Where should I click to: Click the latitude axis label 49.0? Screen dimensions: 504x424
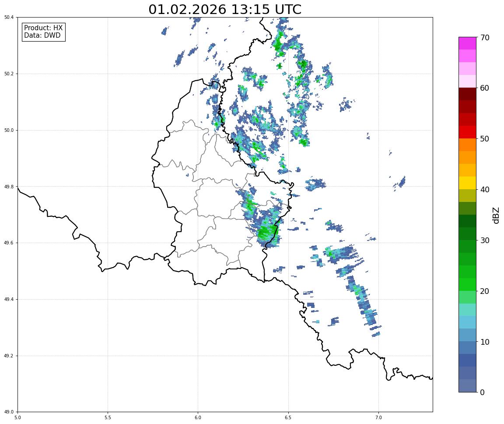pos(9,412)
